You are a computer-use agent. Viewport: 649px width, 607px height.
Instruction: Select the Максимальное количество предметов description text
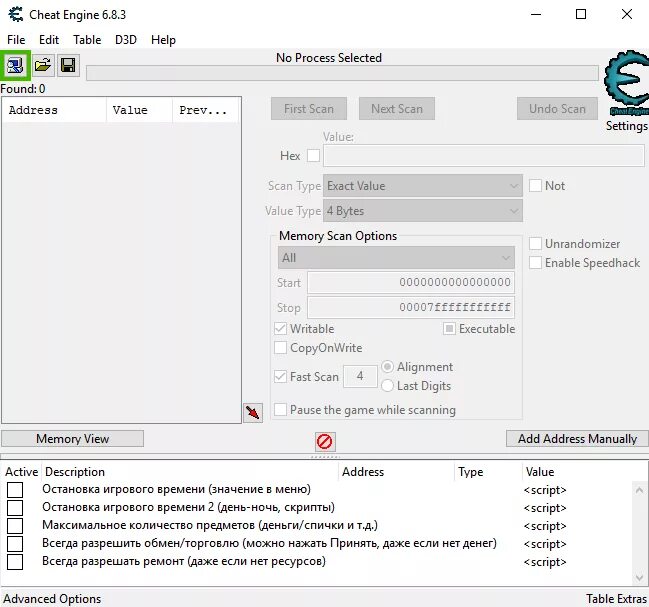(x=210, y=525)
